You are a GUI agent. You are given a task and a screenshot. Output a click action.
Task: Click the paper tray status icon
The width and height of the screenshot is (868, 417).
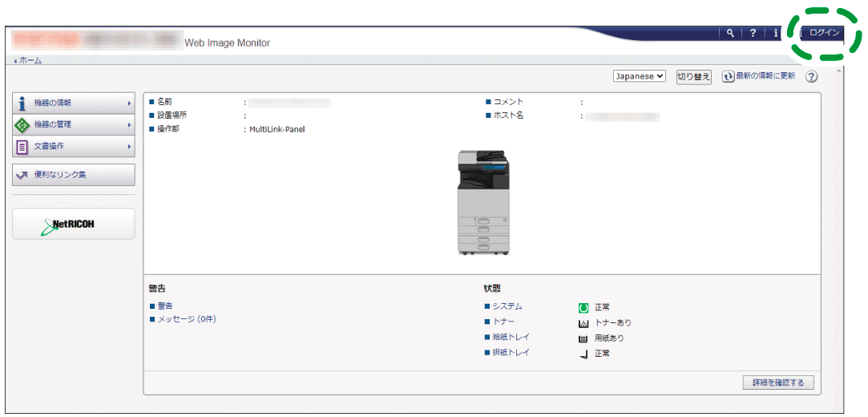coord(583,338)
